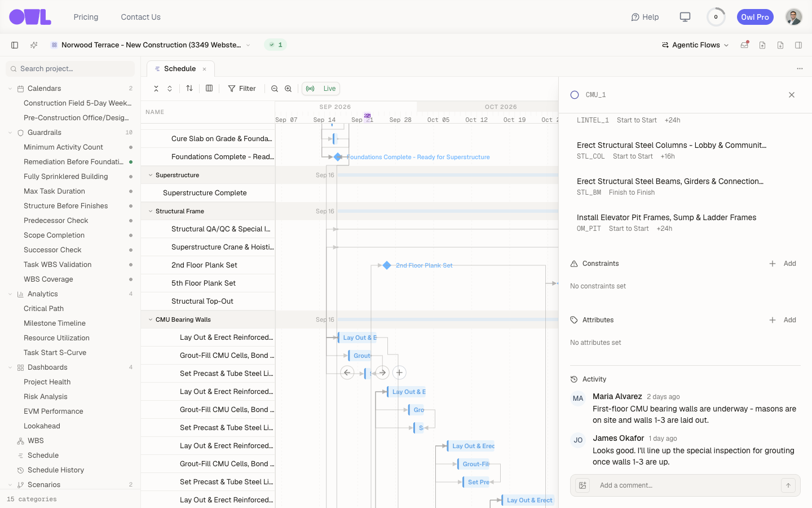
Task: Open the column settings icon
Action: point(209,89)
